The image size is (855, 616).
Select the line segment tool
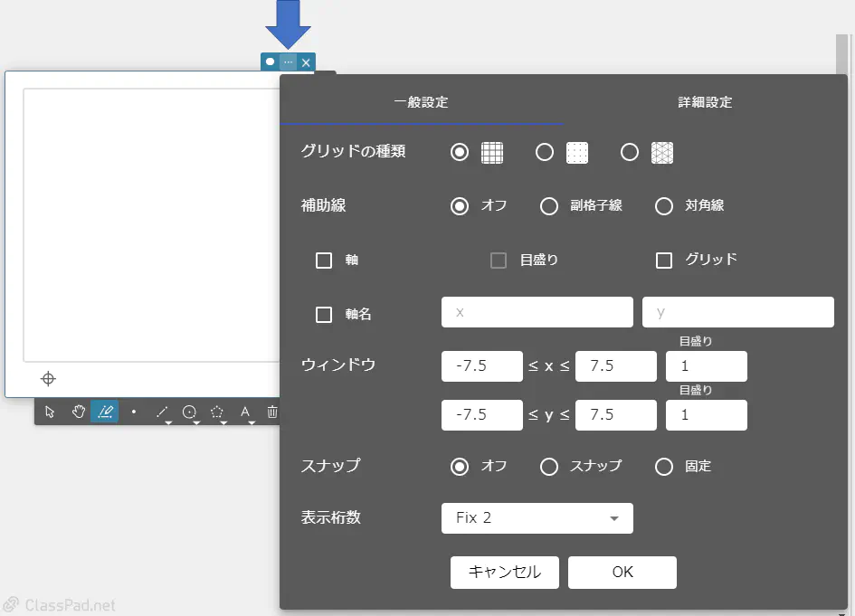point(160,412)
